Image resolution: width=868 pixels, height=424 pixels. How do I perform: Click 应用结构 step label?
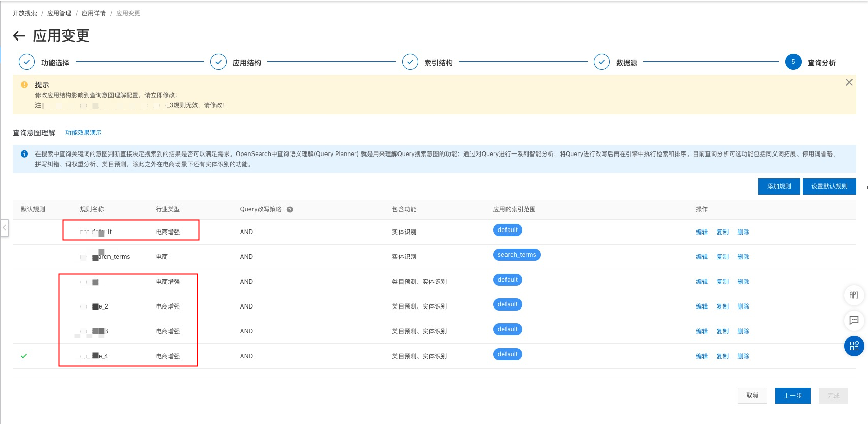247,63
